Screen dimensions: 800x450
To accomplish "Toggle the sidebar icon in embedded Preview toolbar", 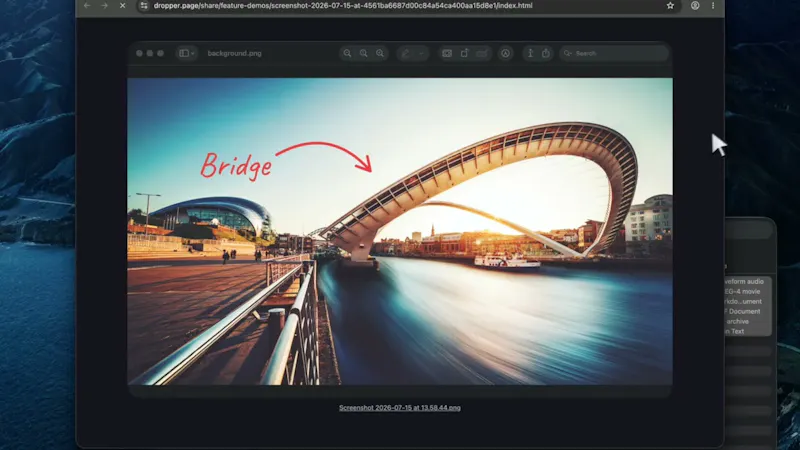I will click(184, 53).
